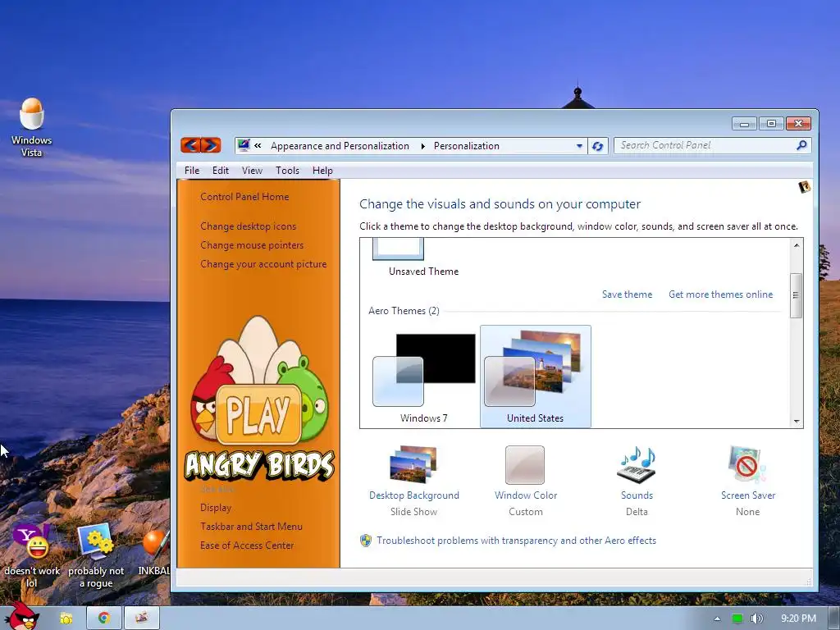Click the theme list scroll down arrow

click(x=797, y=422)
